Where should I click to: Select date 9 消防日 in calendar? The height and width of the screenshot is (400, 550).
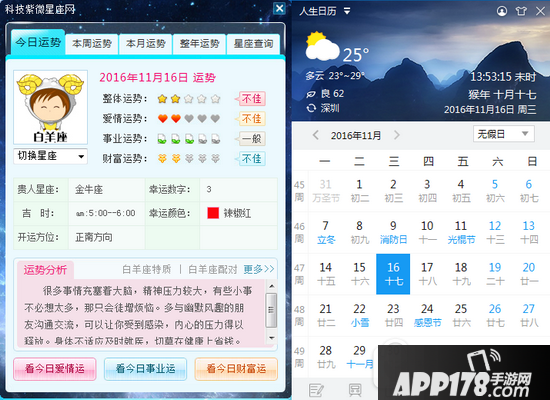pyautogui.click(x=393, y=232)
